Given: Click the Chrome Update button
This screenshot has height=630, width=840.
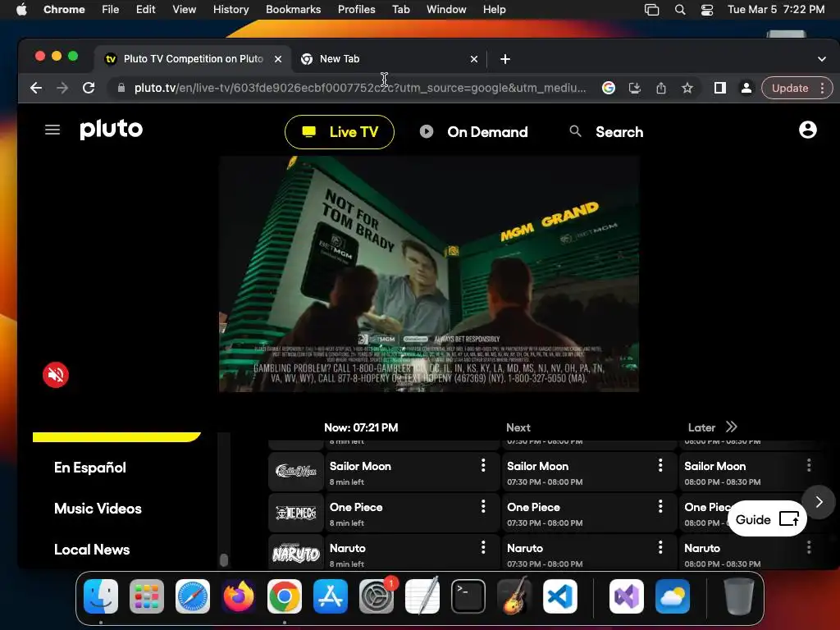Looking at the screenshot, I should click(x=790, y=88).
